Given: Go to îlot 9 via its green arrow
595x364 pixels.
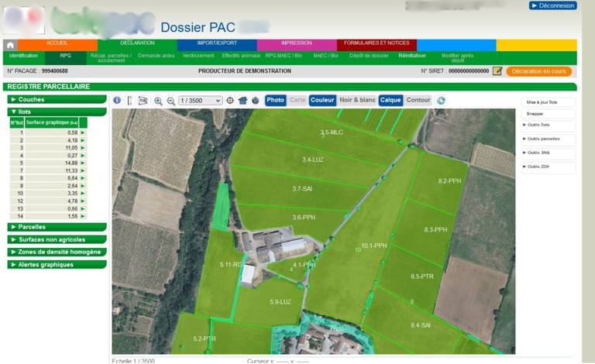Looking at the screenshot, I should 83,186.
